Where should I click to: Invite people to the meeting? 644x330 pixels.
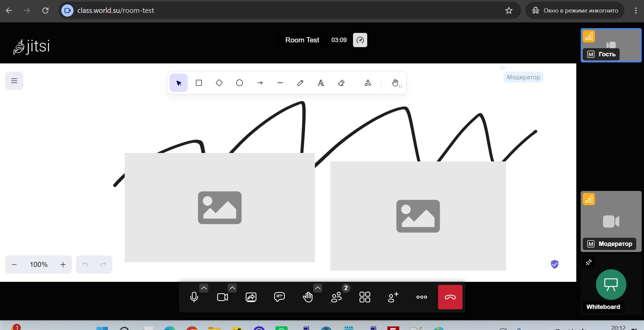pos(393,297)
